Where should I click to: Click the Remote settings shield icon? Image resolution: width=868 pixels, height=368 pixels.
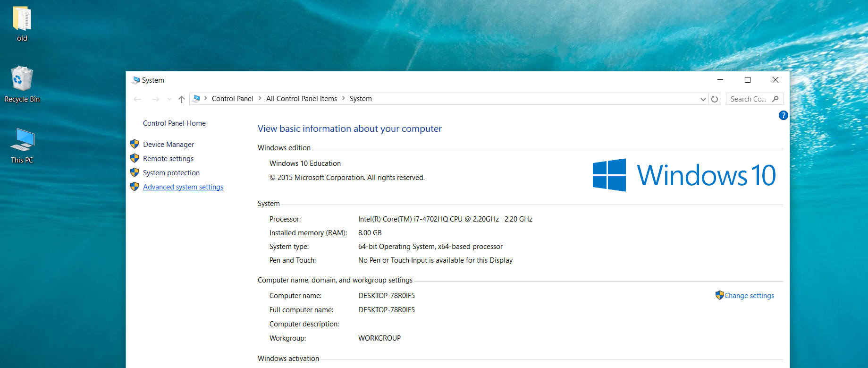click(x=135, y=158)
